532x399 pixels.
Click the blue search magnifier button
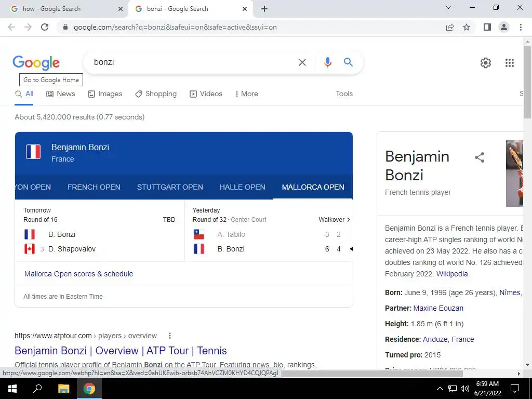point(348,62)
